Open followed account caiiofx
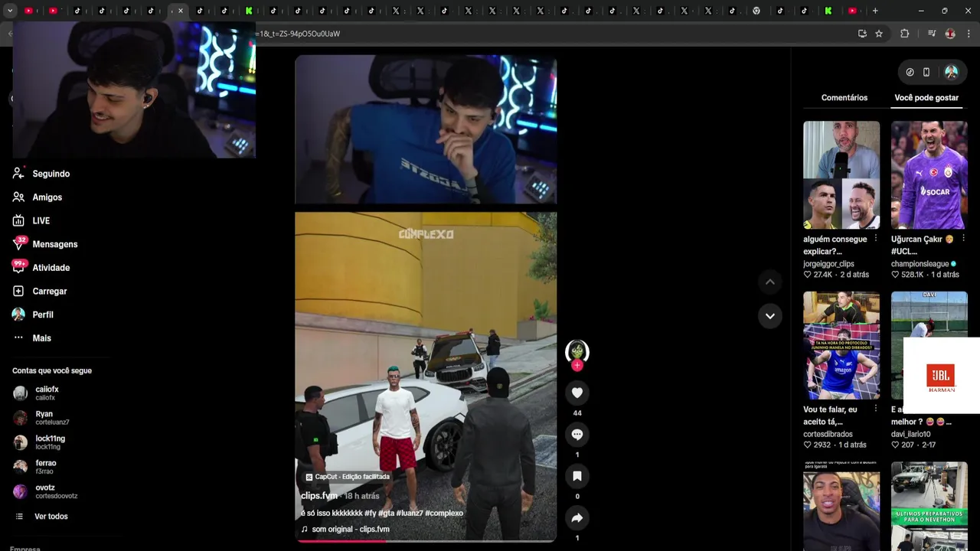This screenshot has height=551, width=980. [46, 393]
